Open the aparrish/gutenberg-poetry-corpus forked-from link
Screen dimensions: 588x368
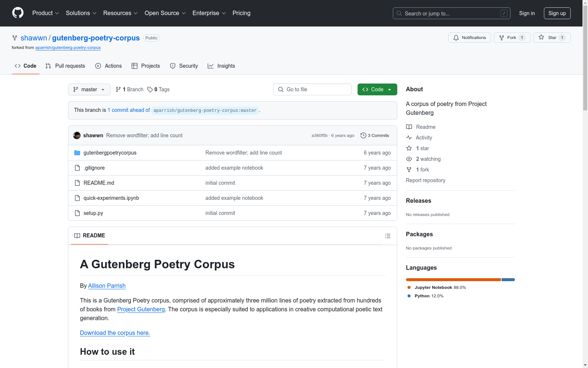click(x=68, y=47)
